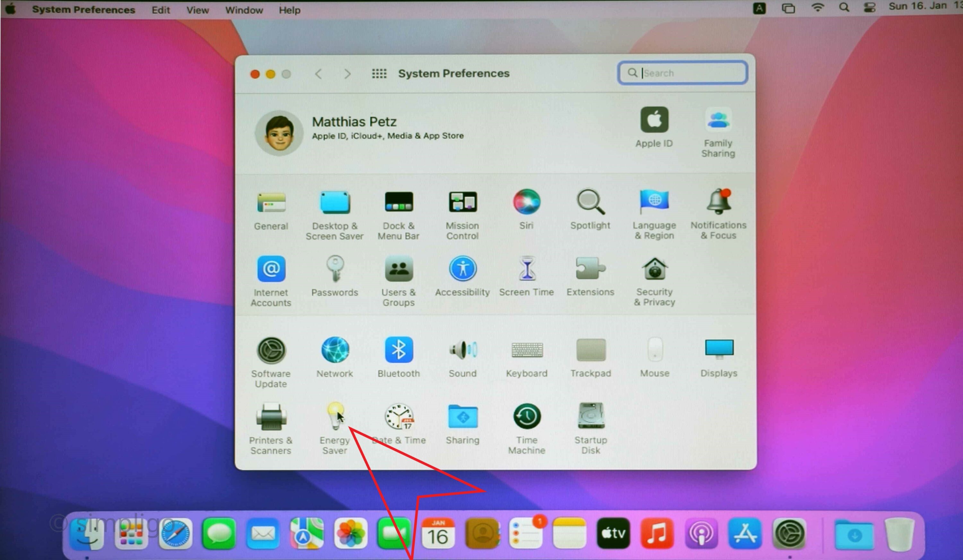This screenshot has height=560, width=963.
Task: Open Passwords preferences
Action: click(x=335, y=269)
